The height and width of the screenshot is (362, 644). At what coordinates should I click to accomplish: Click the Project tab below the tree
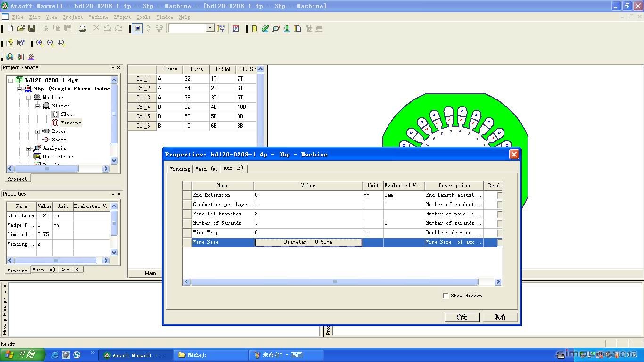[17, 179]
